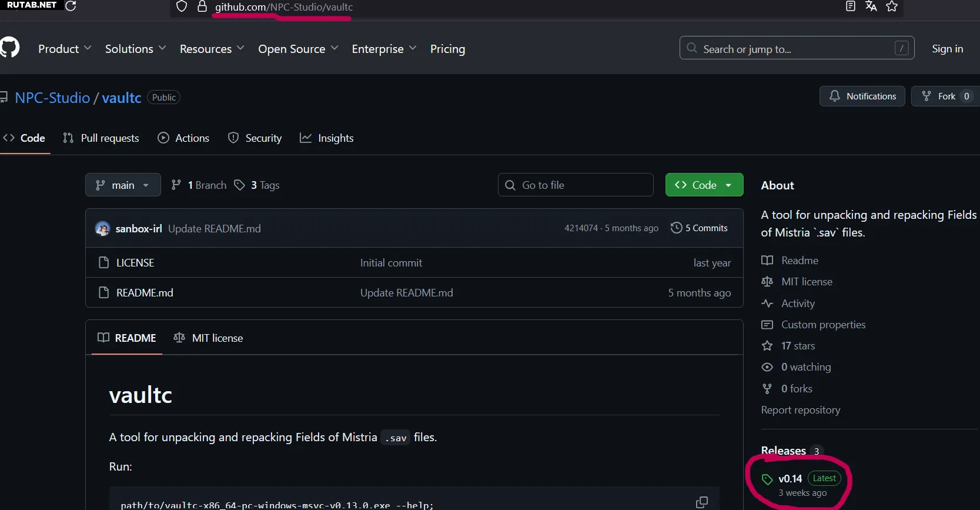Open the Security tab
This screenshot has width=980, height=510.
(x=255, y=138)
